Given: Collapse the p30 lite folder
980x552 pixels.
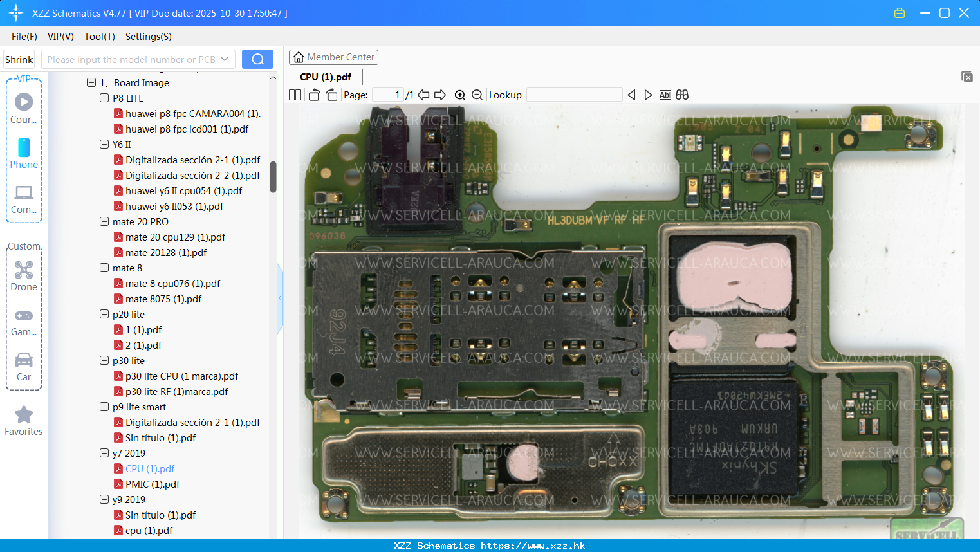Looking at the screenshot, I should point(104,360).
